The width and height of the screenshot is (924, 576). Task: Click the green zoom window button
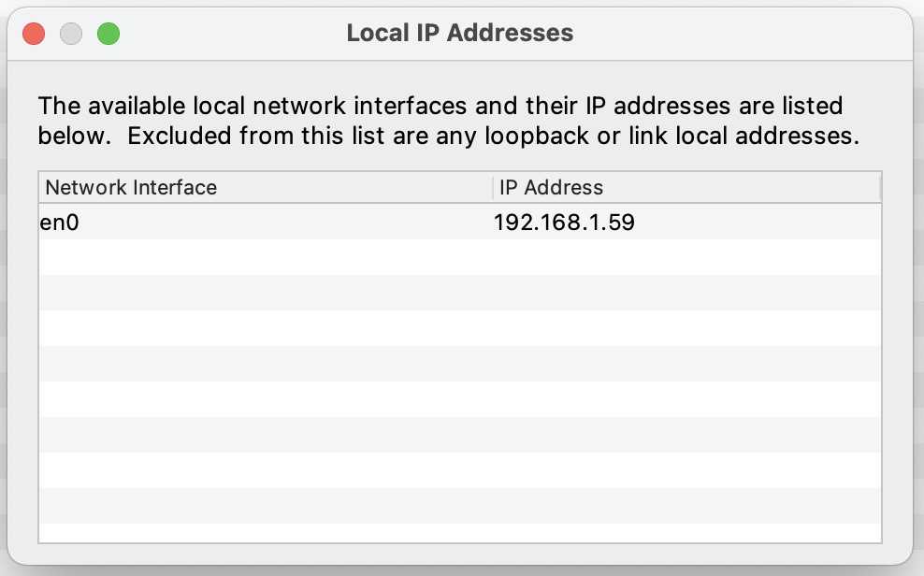coord(108,35)
